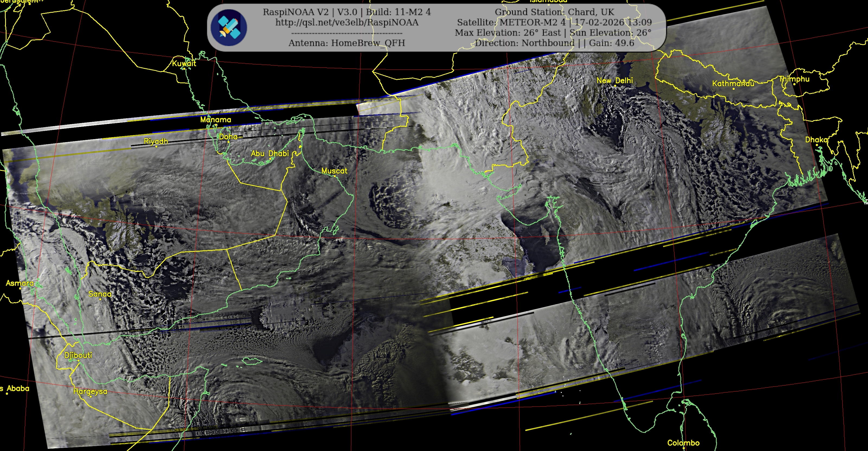Image resolution: width=868 pixels, height=451 pixels.
Task: Click the New Delhi label
Action: (x=615, y=81)
